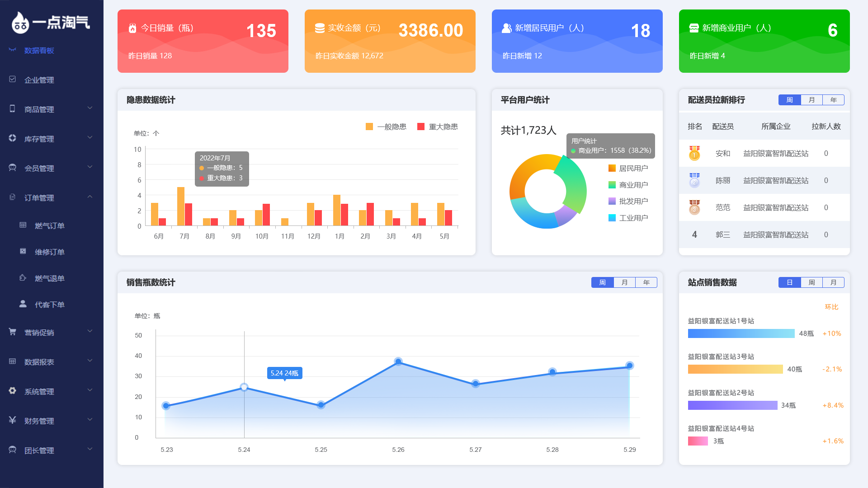Switch 销售瓶数统计 to 年 tab
This screenshot has width=868, height=488.
[x=646, y=282]
